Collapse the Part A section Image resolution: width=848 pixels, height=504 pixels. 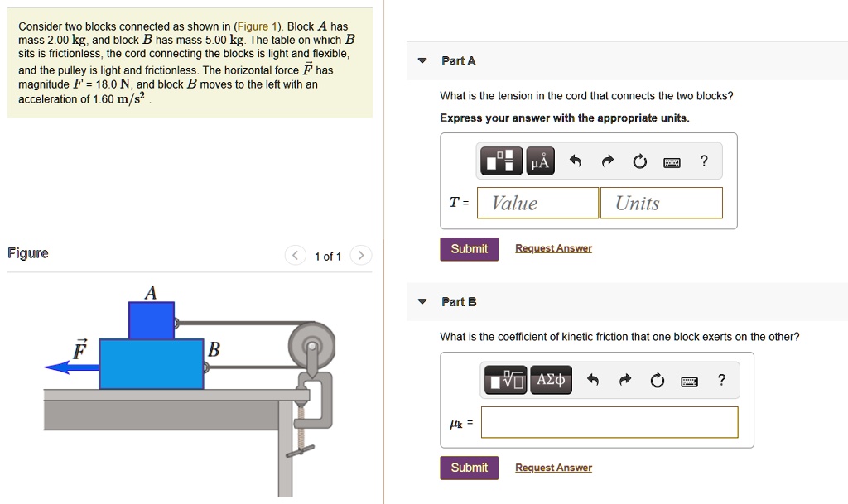pos(422,60)
